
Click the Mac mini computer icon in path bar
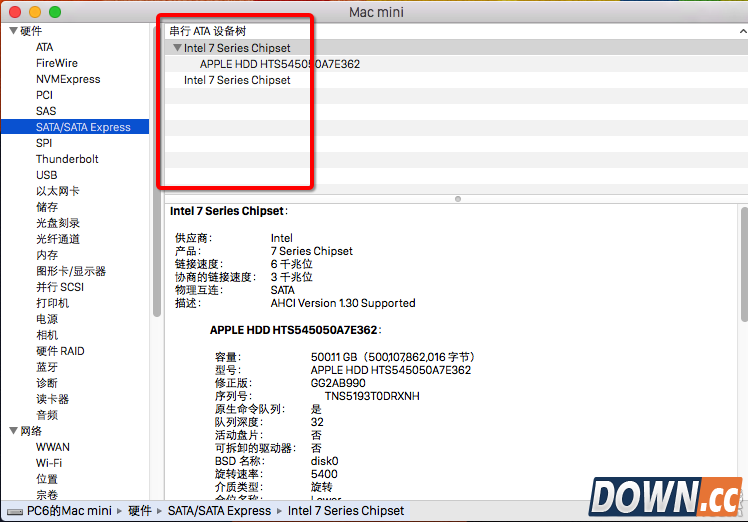(15, 512)
